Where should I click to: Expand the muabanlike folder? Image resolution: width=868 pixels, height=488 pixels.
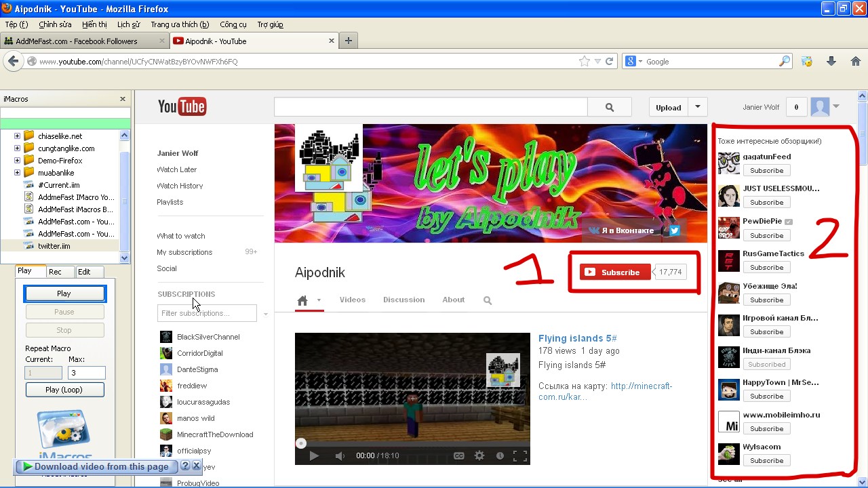[17, 173]
